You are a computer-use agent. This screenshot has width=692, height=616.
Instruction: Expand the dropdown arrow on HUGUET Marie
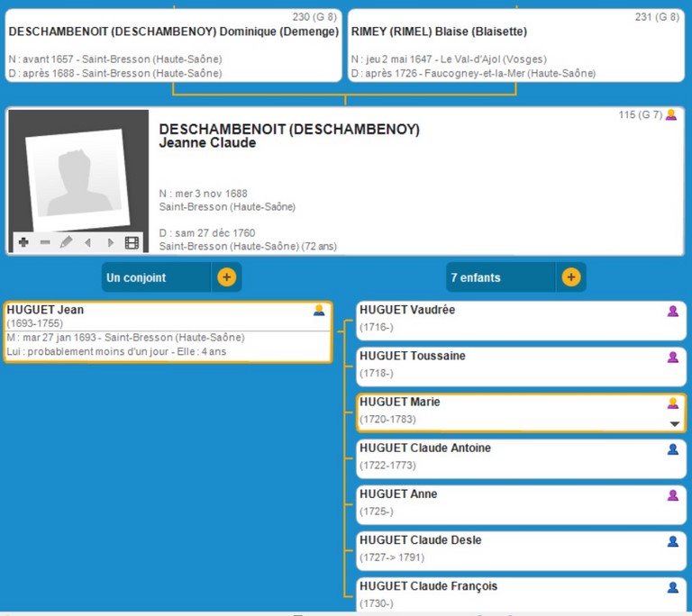[674, 424]
